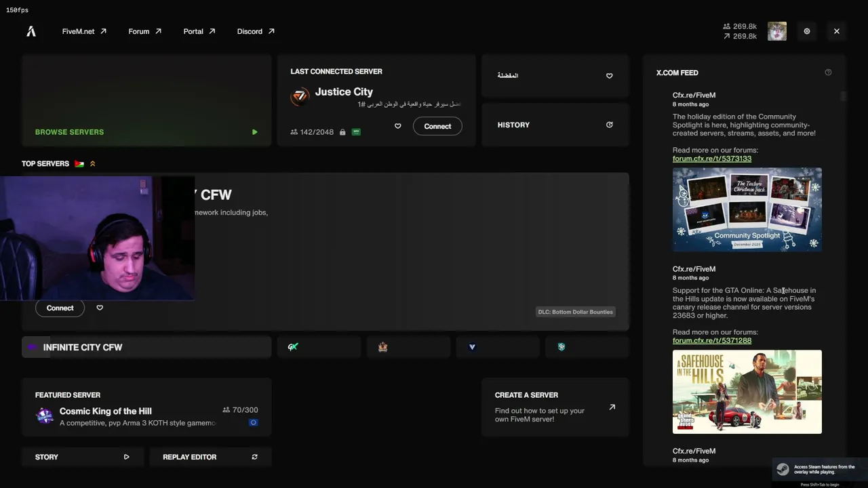Open the Forum link
The height and width of the screenshot is (488, 868).
145,31
